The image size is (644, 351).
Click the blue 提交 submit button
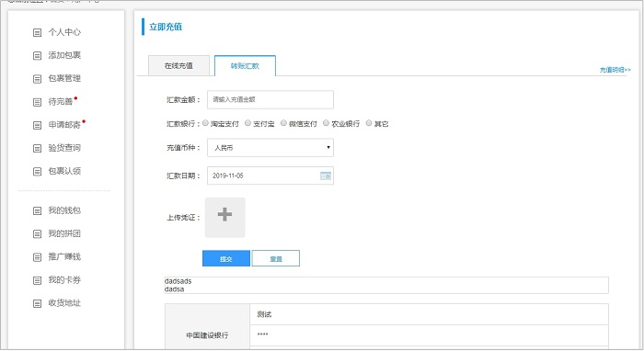[x=226, y=258]
